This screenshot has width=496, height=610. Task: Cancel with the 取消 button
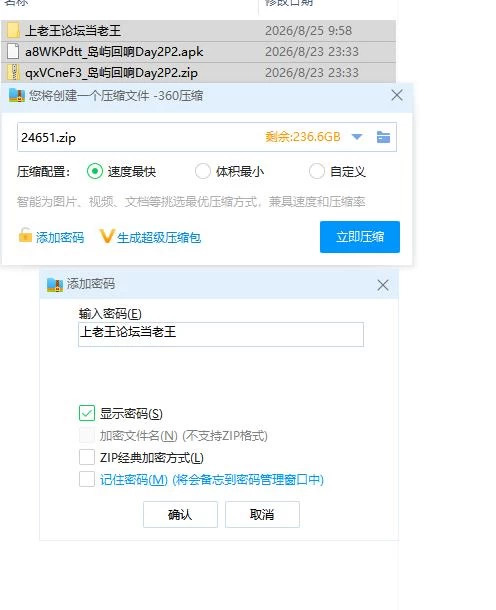pyautogui.click(x=262, y=515)
